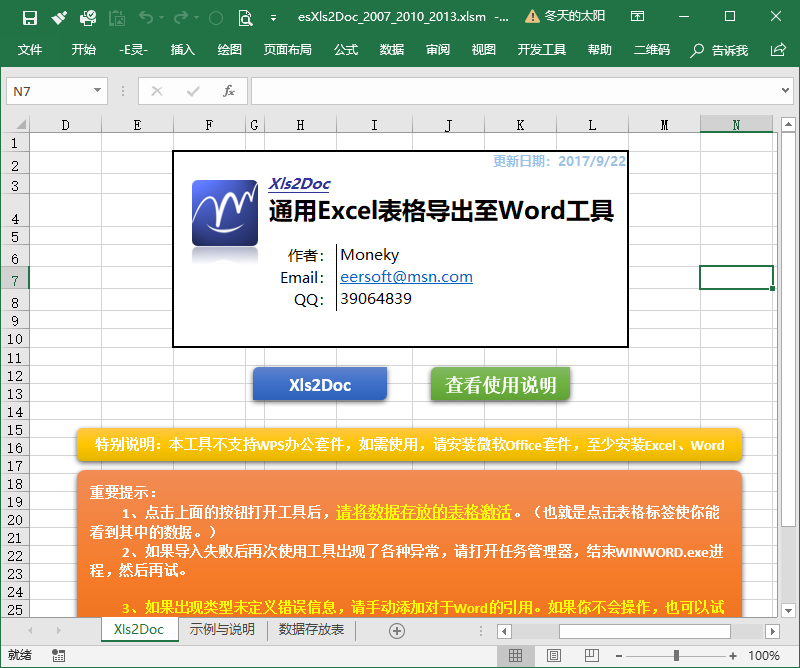Click the format painter brush icon in title bar

pyautogui.click(x=59, y=18)
